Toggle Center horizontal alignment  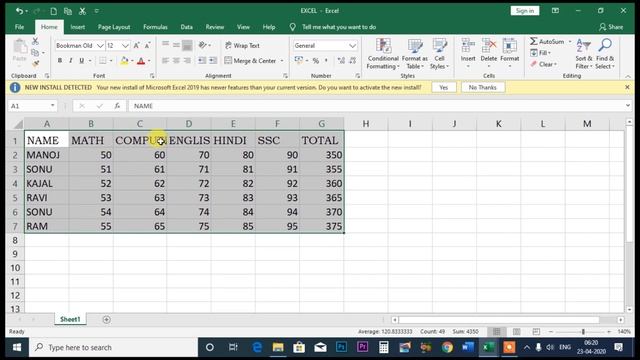point(176,60)
